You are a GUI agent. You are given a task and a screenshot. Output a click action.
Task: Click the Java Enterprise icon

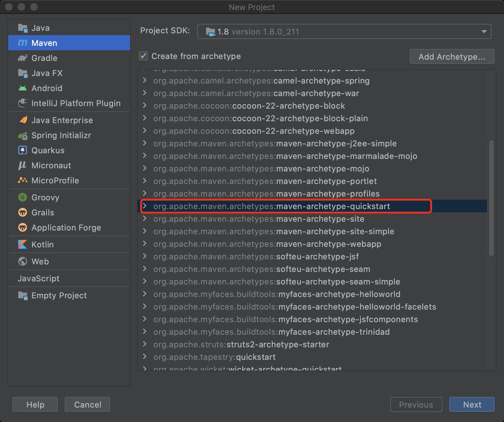23,120
